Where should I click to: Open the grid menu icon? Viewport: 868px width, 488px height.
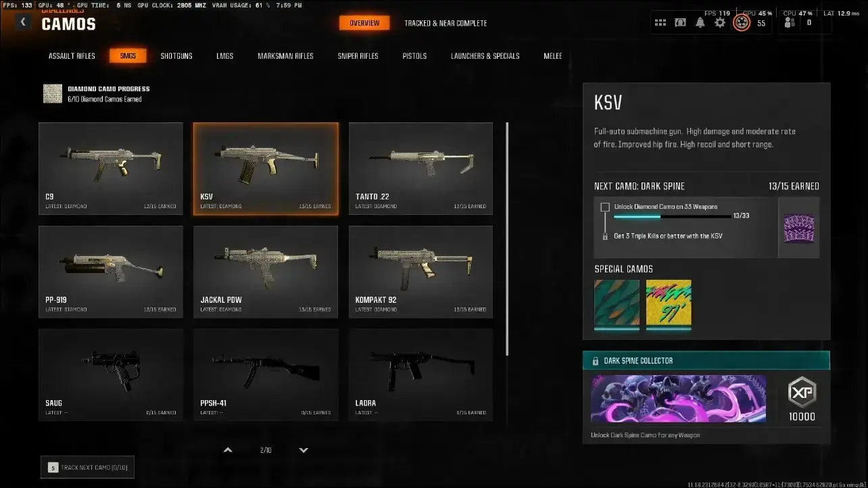pos(660,23)
